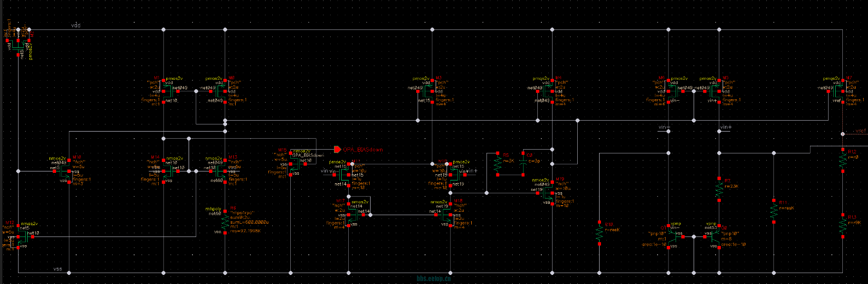Select capacitor C0 symbol
The height and width of the screenshot is (284, 868).
click(x=523, y=161)
